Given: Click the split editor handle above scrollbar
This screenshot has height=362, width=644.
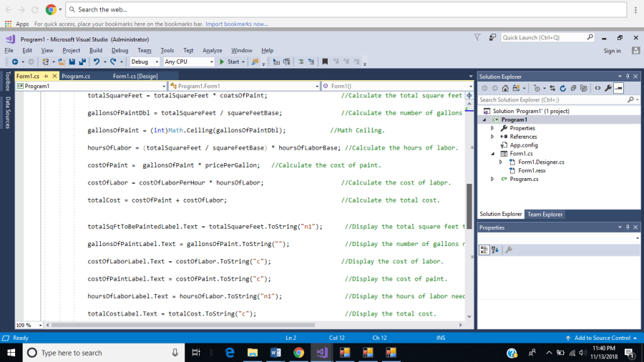Looking at the screenshot, I should click(469, 95).
